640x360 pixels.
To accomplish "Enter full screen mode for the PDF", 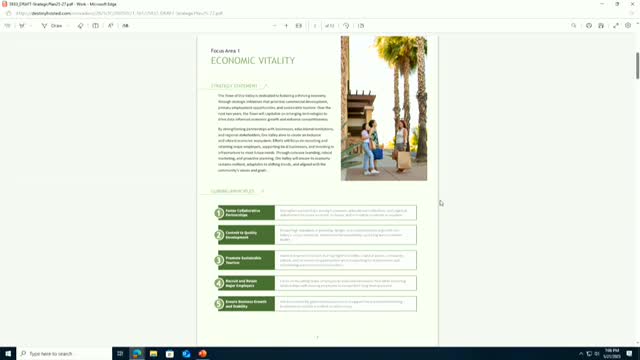I will [x=616, y=26].
